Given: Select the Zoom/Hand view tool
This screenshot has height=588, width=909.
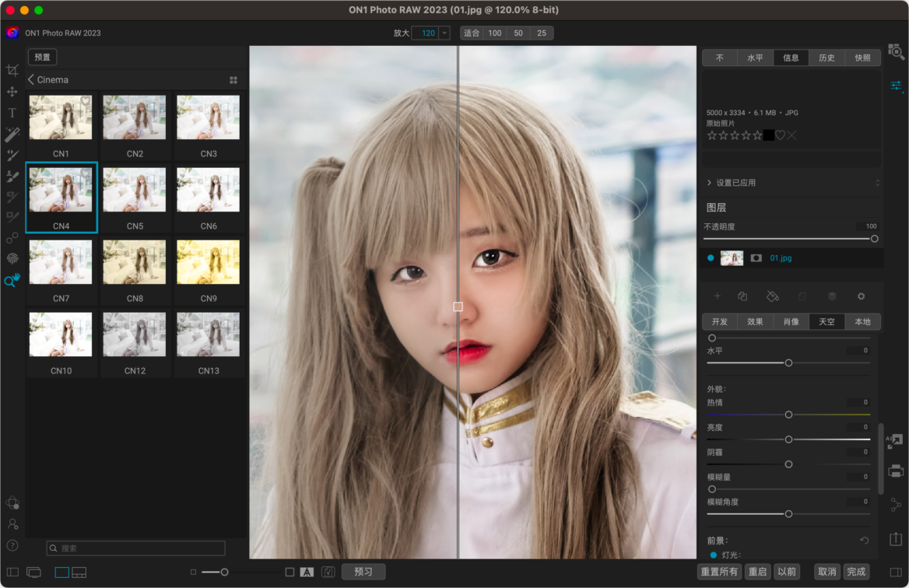Looking at the screenshot, I should pos(12,280).
